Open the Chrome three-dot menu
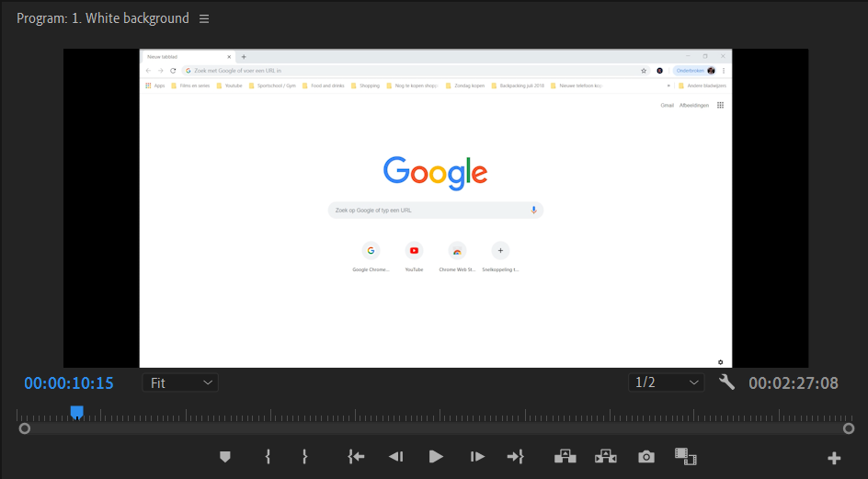This screenshot has height=479, width=868. coord(724,71)
